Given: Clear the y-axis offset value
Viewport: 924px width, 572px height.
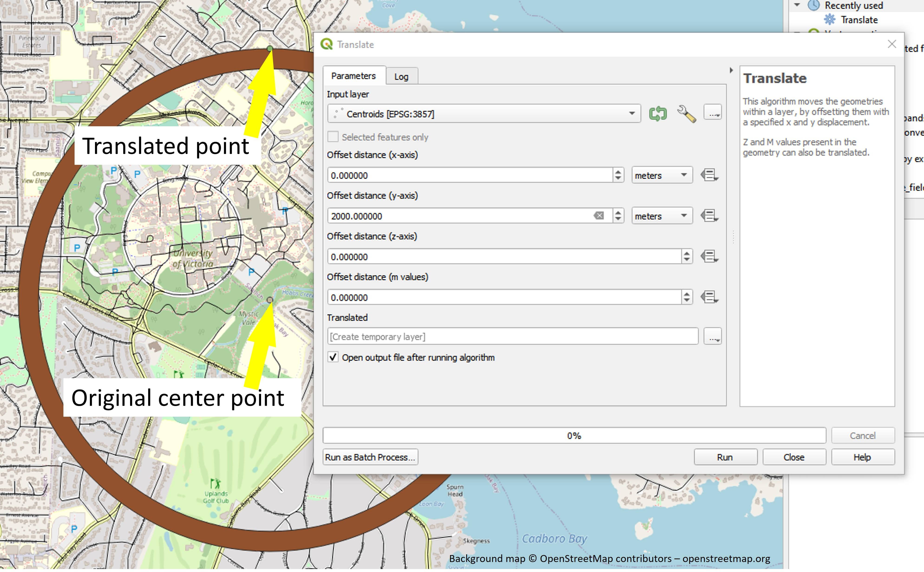Looking at the screenshot, I should tap(599, 216).
